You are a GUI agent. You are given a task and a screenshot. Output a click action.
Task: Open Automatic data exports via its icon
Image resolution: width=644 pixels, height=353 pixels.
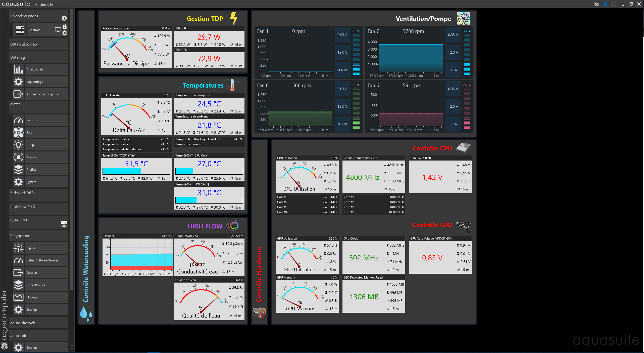coord(18,94)
